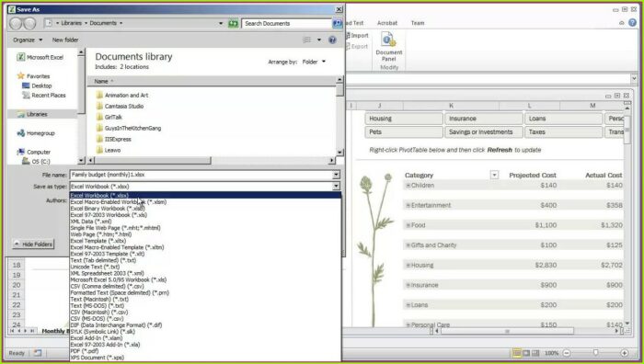Click the Import icon in Excel ribbon
Screen dimensions: 644x364
[x=348, y=36]
